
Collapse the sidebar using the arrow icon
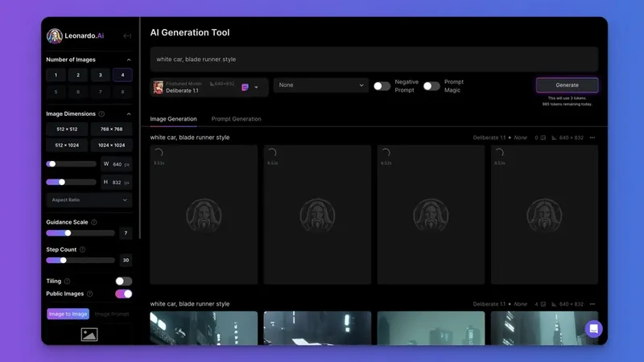[127, 35]
